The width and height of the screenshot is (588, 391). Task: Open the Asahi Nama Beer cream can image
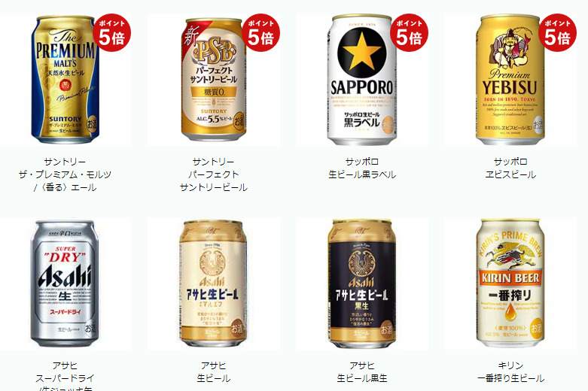(213, 283)
